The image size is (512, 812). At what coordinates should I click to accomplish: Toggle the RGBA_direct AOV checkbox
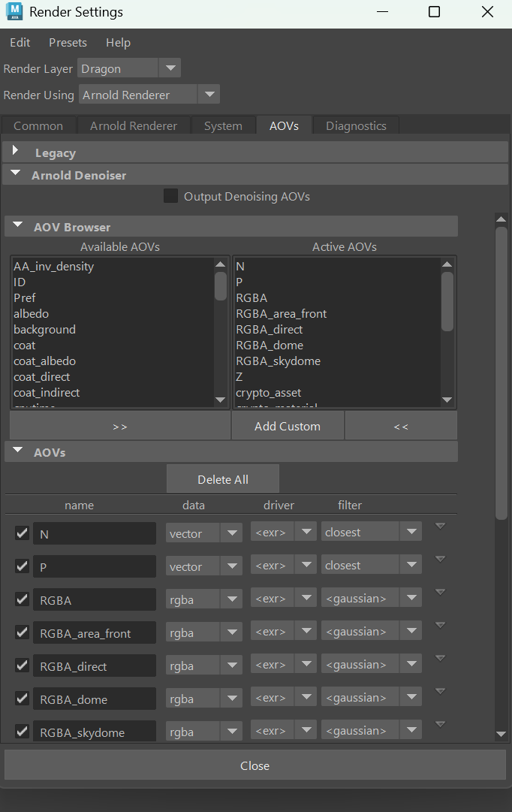[x=22, y=666]
